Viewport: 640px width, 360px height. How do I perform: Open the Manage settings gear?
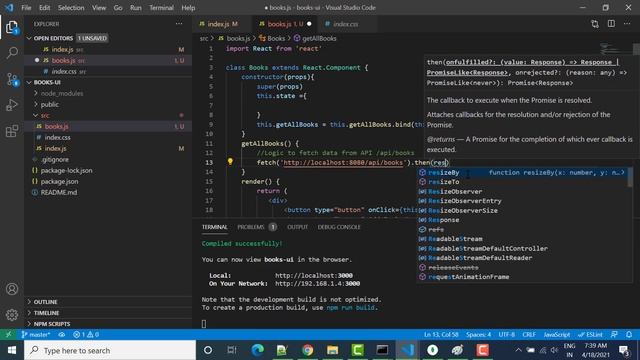click(12, 315)
